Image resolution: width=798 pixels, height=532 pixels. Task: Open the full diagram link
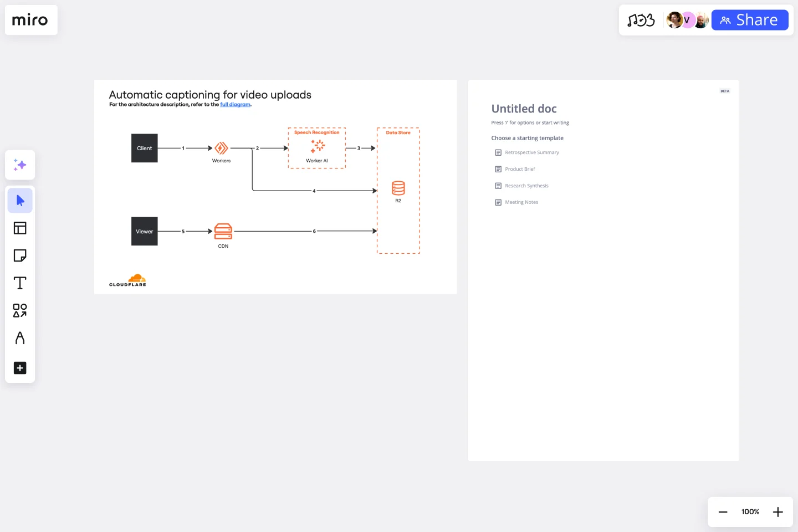tap(236, 104)
